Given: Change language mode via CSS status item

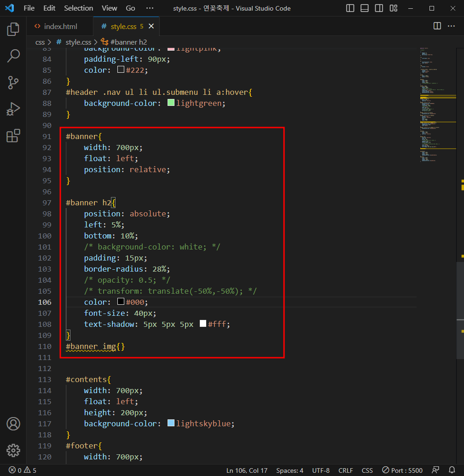Looking at the screenshot, I should (367, 470).
